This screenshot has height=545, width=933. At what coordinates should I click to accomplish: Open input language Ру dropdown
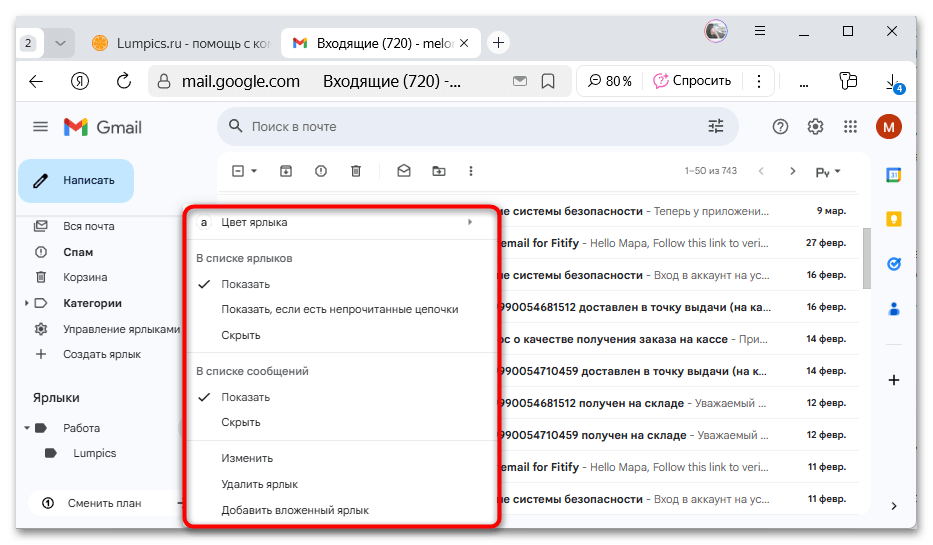pos(828,172)
